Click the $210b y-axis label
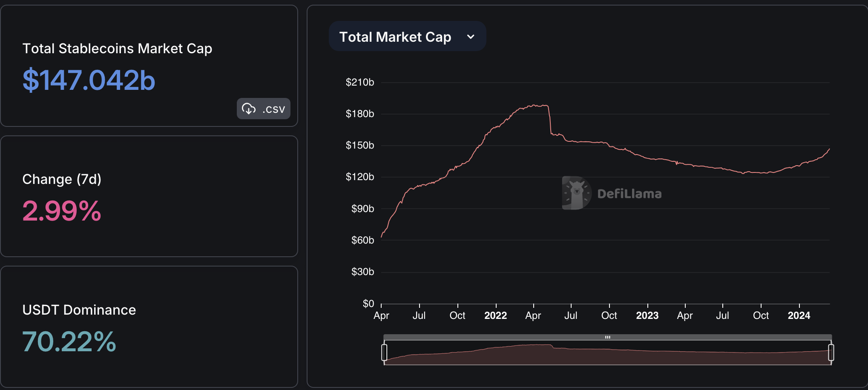Viewport: 868px width, 390px height. coord(360,82)
